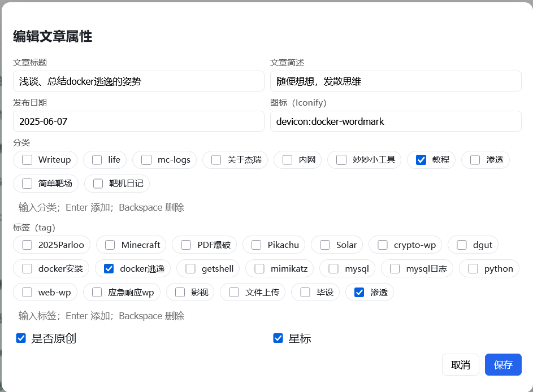The width and height of the screenshot is (533, 392).
Task: Check the Minecraft tag
Action: coord(109,245)
